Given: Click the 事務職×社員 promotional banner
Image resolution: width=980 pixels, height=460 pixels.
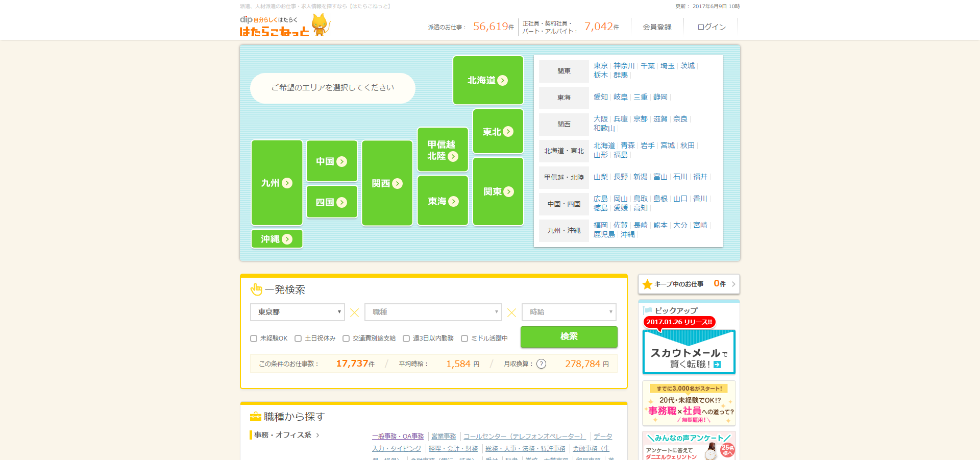Looking at the screenshot, I should (689, 403).
